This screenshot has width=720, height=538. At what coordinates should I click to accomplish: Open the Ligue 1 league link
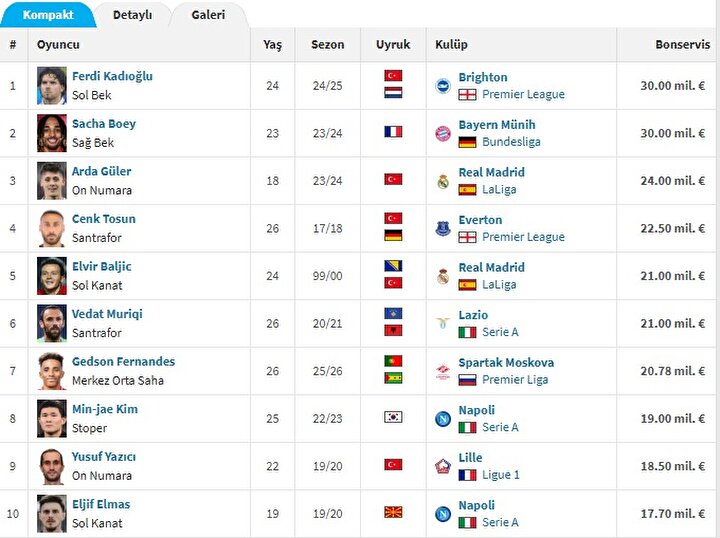[x=501, y=475]
